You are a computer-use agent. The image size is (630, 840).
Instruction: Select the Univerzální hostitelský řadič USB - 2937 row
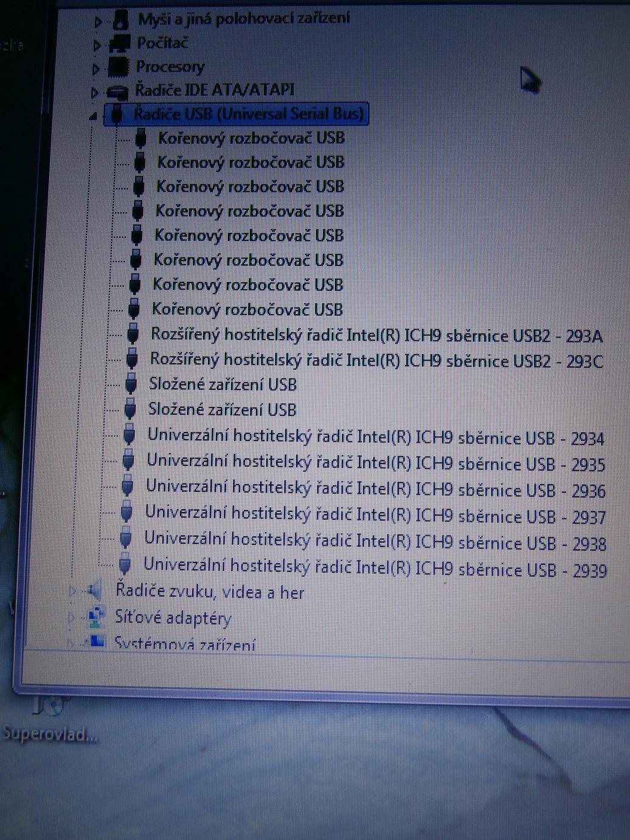click(375, 515)
